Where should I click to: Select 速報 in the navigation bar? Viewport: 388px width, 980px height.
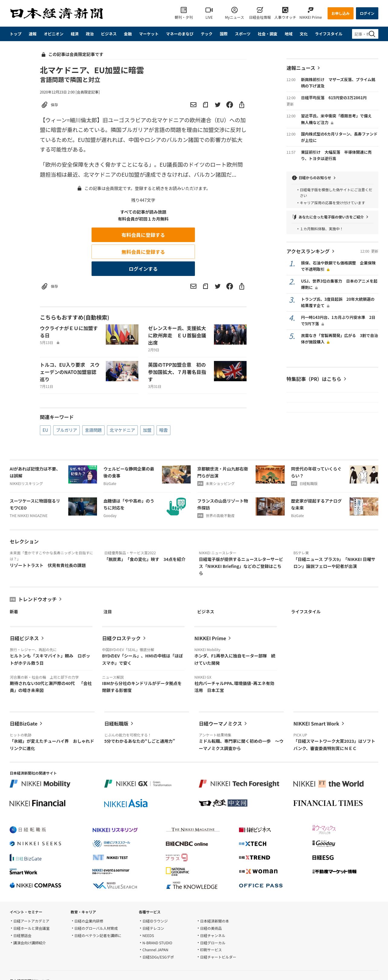click(x=33, y=34)
